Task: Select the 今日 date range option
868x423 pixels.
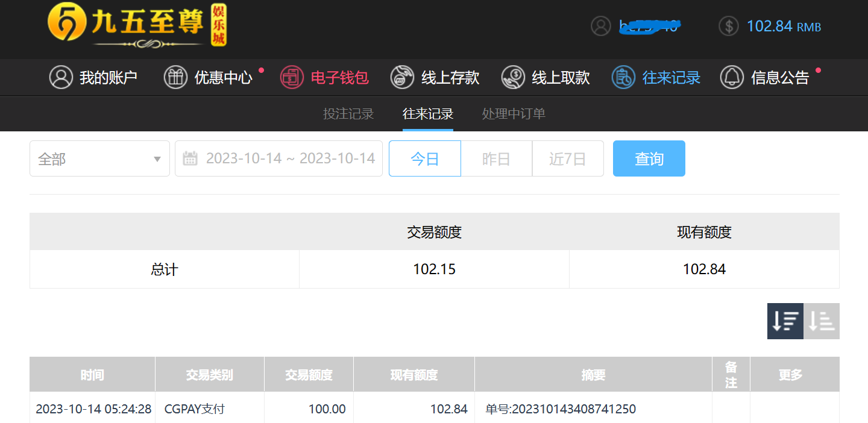Action: [425, 158]
